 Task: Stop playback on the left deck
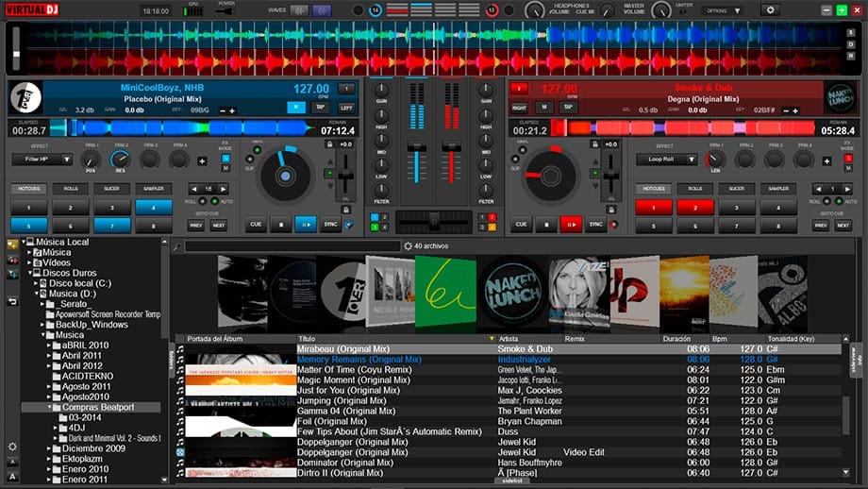click(281, 225)
